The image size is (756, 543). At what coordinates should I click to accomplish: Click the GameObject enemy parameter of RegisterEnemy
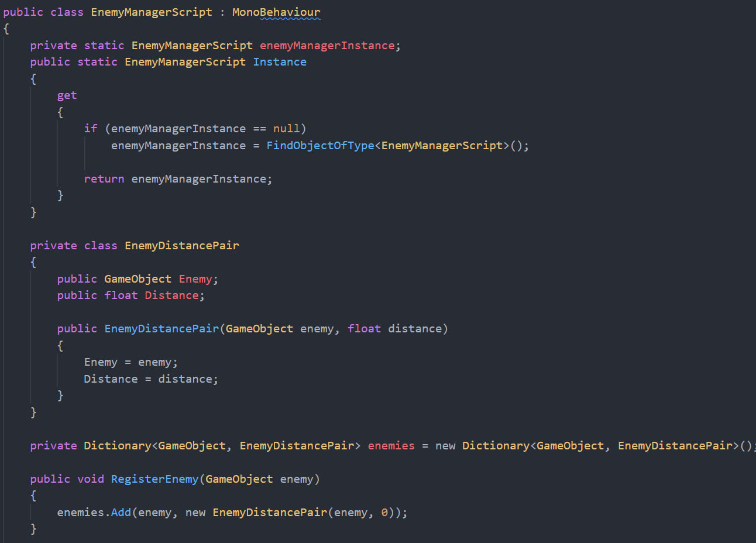coord(260,479)
